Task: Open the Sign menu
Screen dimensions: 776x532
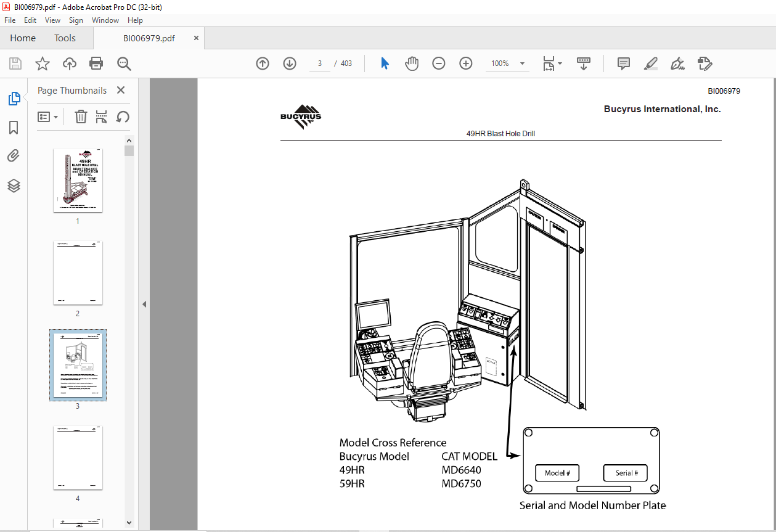Action: pos(76,20)
